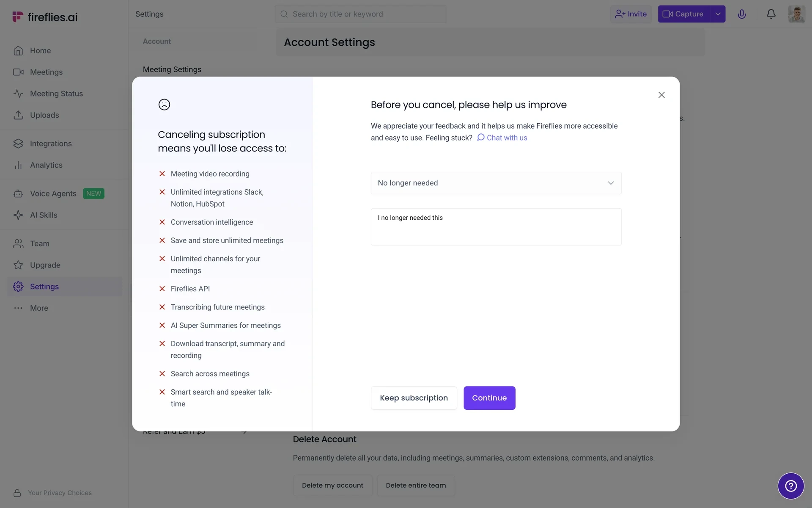Image resolution: width=812 pixels, height=508 pixels.
Task: Click the Team people icon
Action: (x=18, y=243)
